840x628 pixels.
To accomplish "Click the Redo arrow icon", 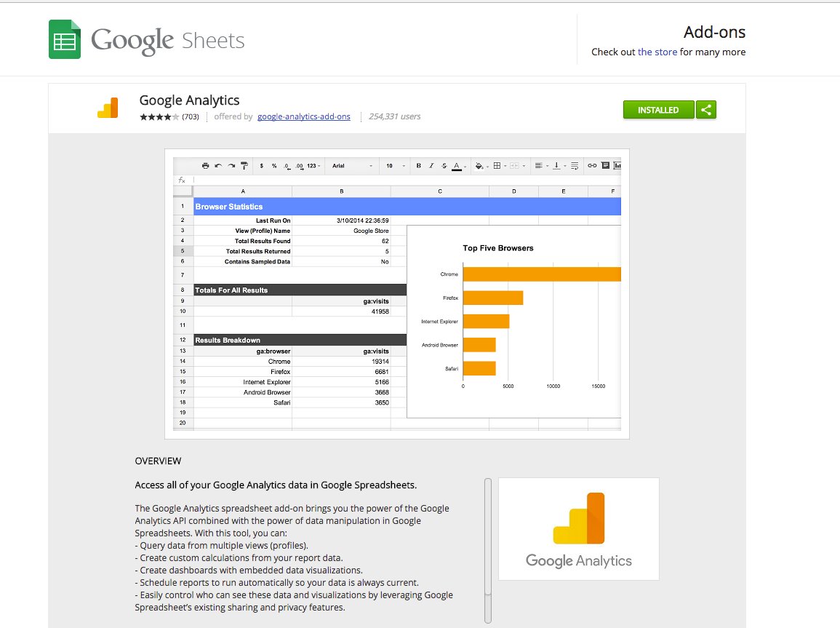I will 231,166.
